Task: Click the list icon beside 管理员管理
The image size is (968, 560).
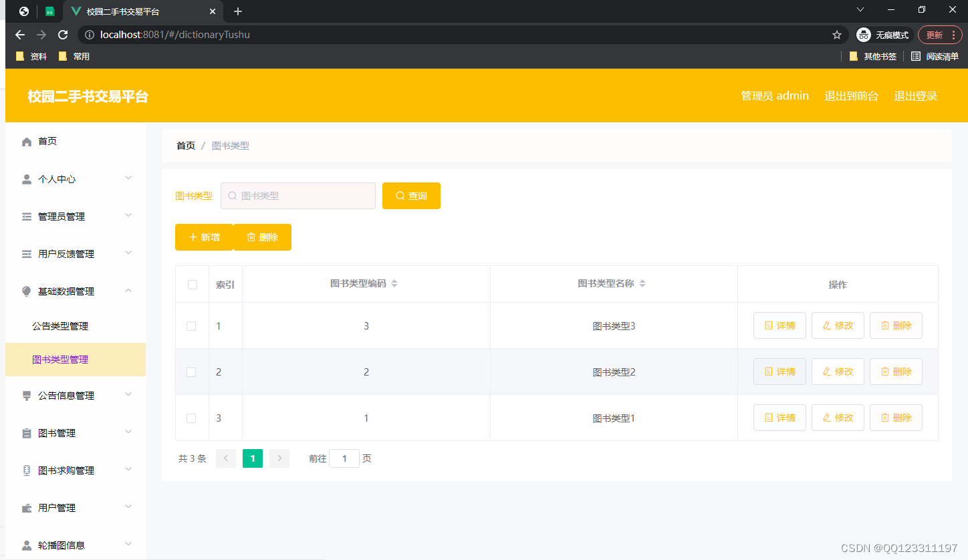Action: tap(27, 217)
